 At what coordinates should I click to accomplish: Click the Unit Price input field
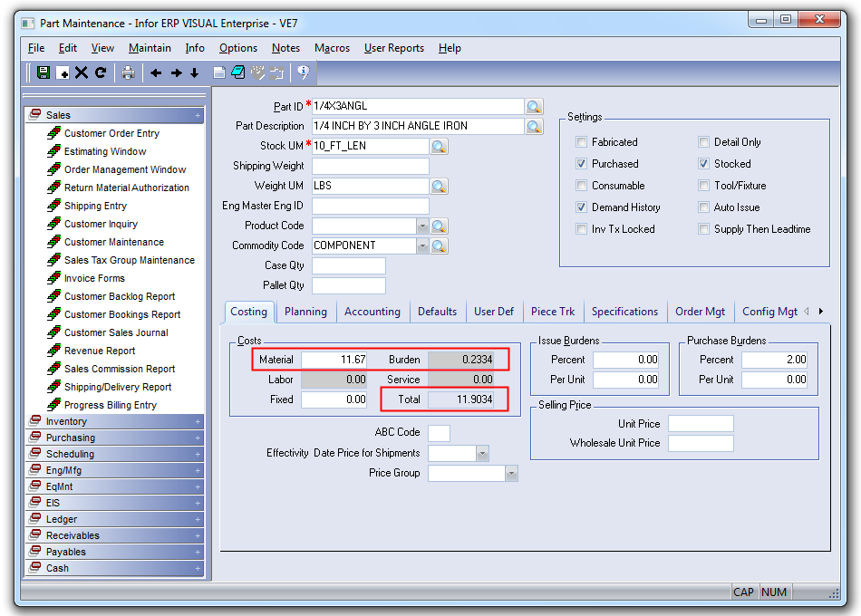click(x=701, y=424)
